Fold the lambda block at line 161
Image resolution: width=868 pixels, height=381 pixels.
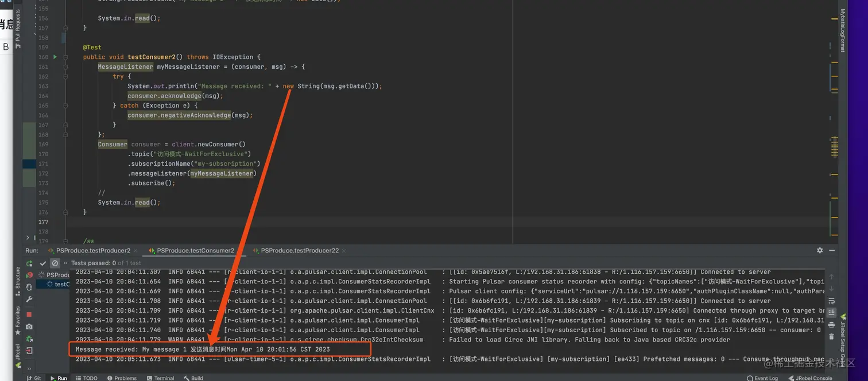click(x=65, y=67)
